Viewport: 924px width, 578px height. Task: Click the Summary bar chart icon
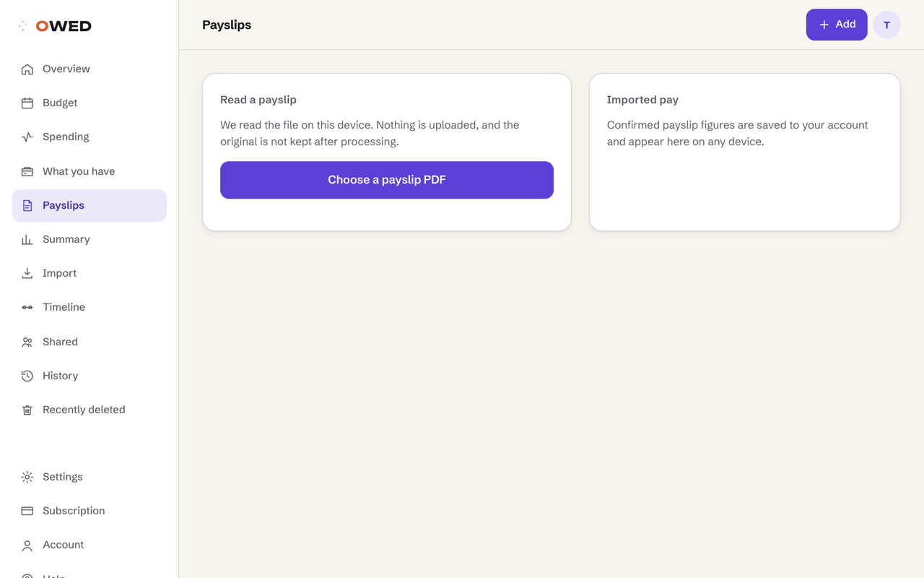27,240
